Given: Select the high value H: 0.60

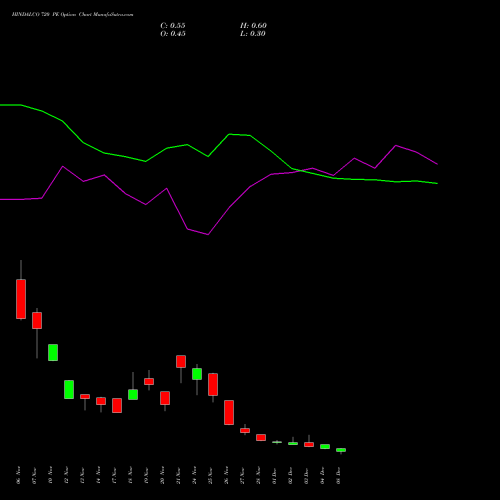Looking at the screenshot, I should tap(253, 26).
